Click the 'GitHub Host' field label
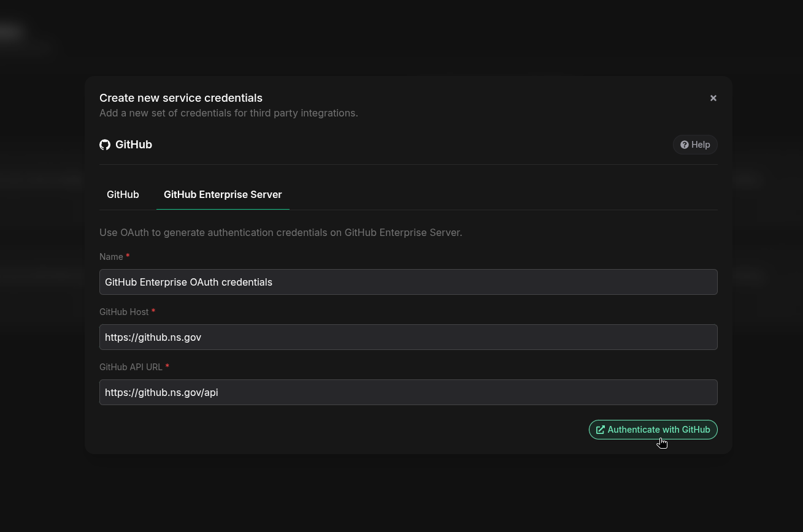Image resolution: width=803 pixels, height=532 pixels. click(x=124, y=312)
